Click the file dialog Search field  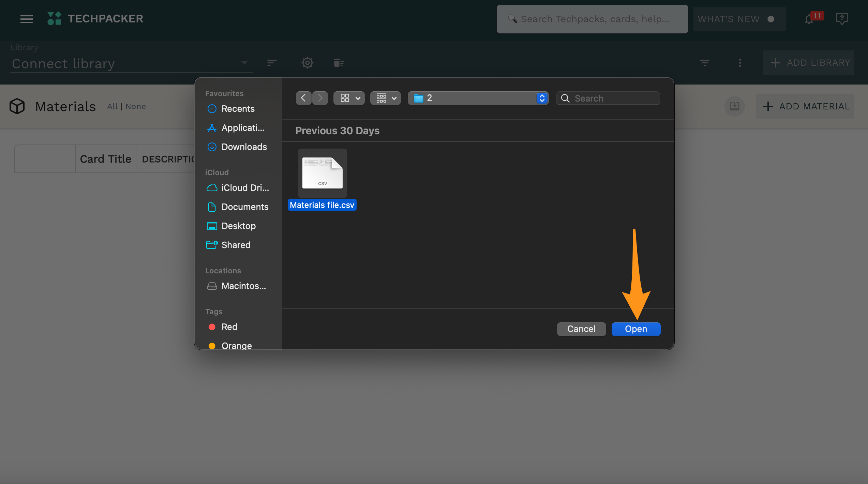609,98
